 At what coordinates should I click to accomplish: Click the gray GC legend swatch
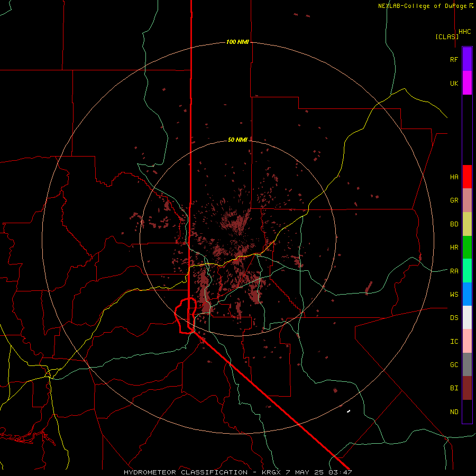(x=467, y=364)
